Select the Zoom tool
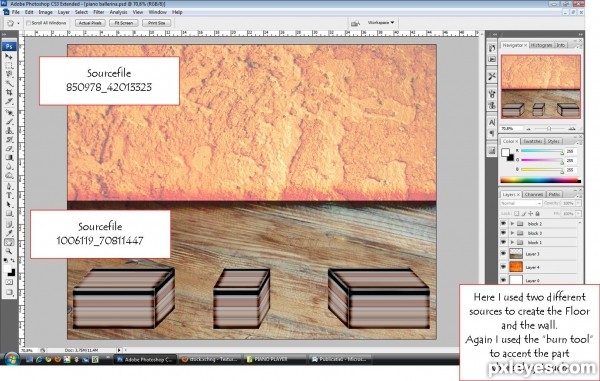 tap(9, 252)
